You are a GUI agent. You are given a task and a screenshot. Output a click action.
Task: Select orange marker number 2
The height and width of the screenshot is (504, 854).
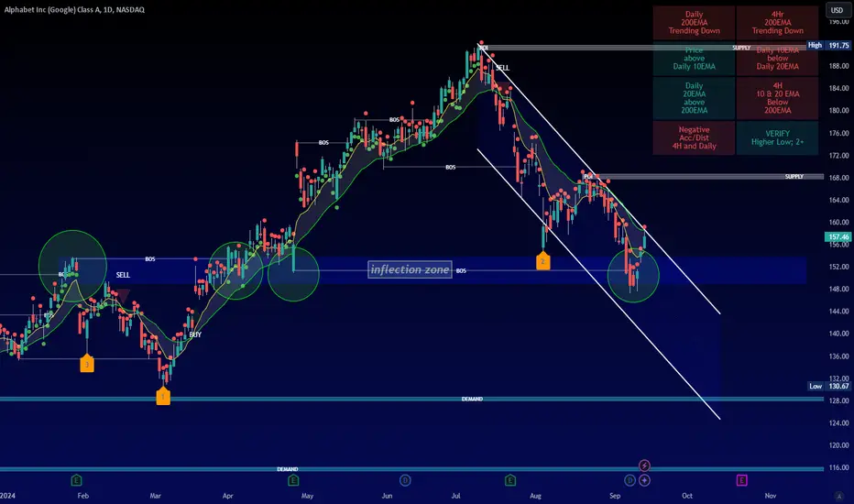(x=542, y=261)
